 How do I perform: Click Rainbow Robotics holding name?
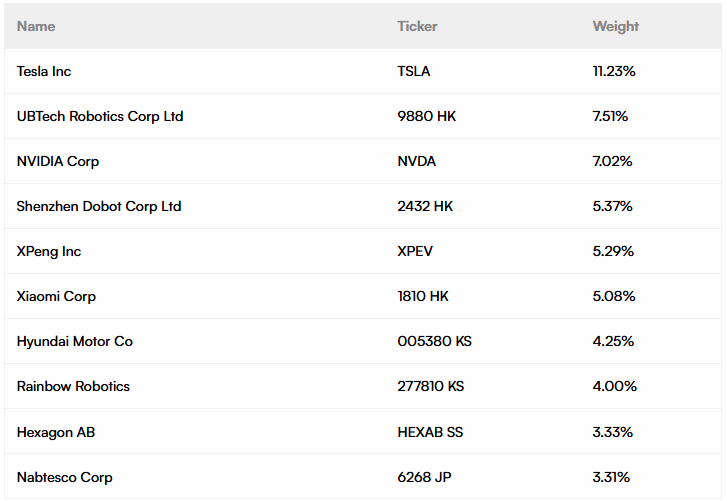[73, 386]
